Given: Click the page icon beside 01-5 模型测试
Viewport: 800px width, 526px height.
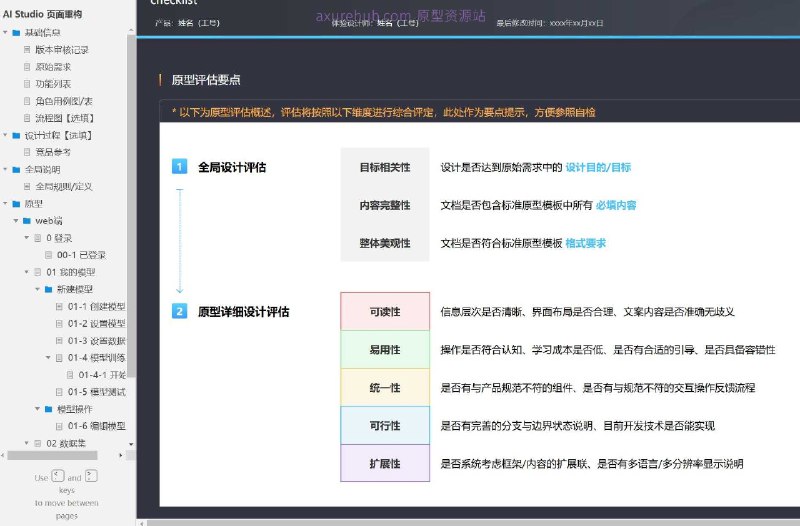Looking at the screenshot, I should pyautogui.click(x=59, y=392).
